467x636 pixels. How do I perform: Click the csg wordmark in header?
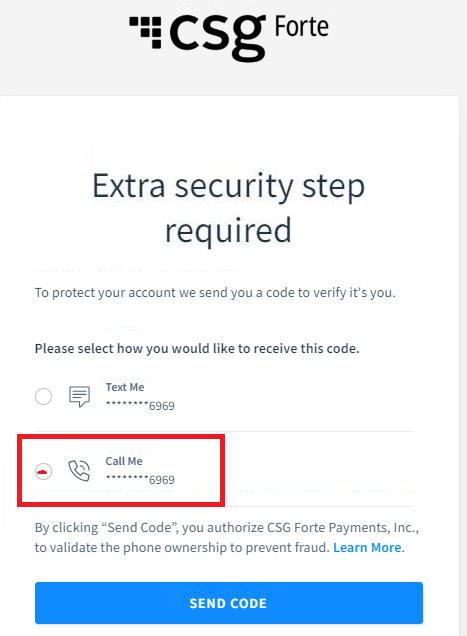218,37
